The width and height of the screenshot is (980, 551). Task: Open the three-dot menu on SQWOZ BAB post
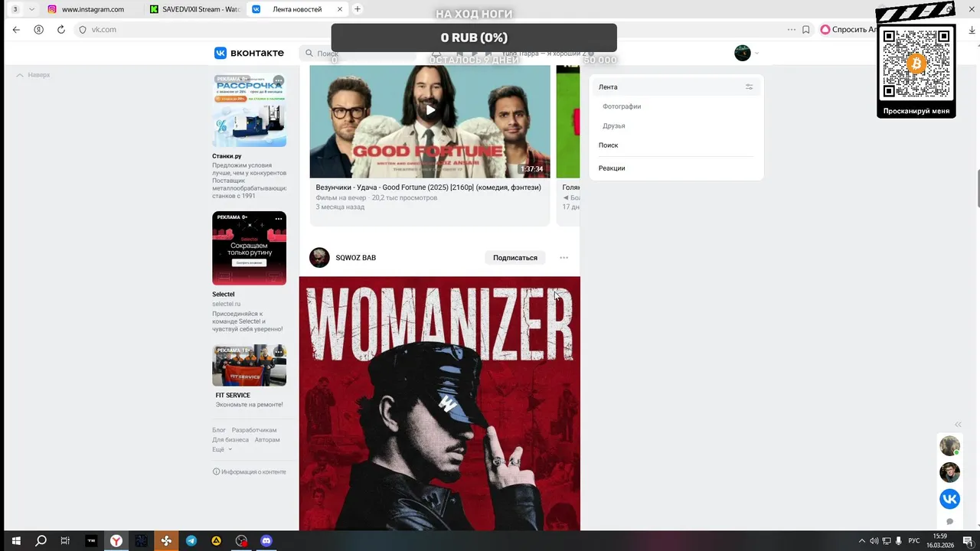pos(564,258)
